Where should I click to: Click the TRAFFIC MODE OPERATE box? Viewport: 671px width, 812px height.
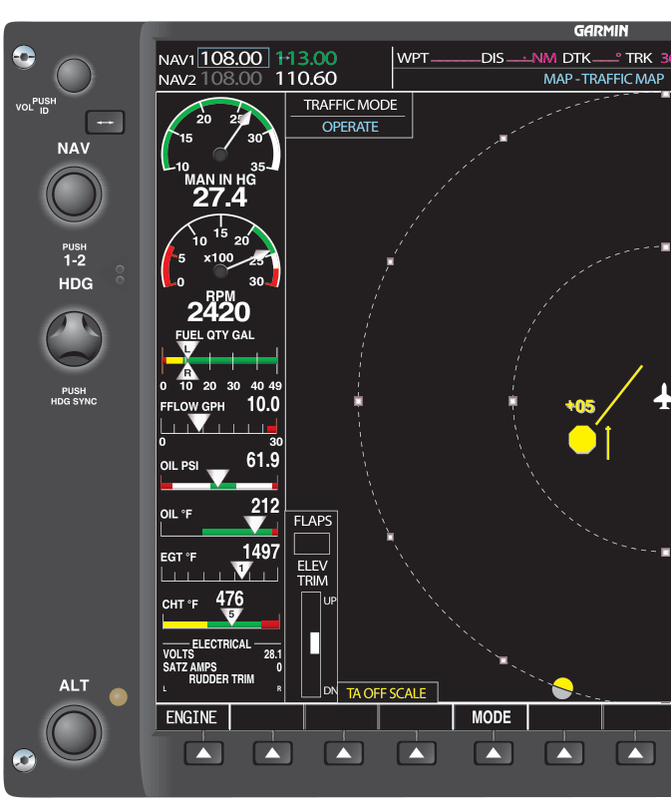pyautogui.click(x=349, y=116)
